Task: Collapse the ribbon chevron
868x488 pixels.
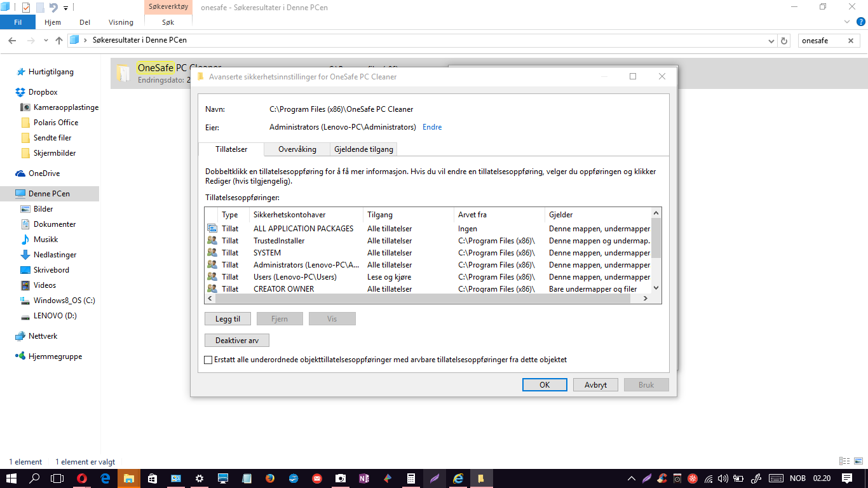Action: pos(846,22)
